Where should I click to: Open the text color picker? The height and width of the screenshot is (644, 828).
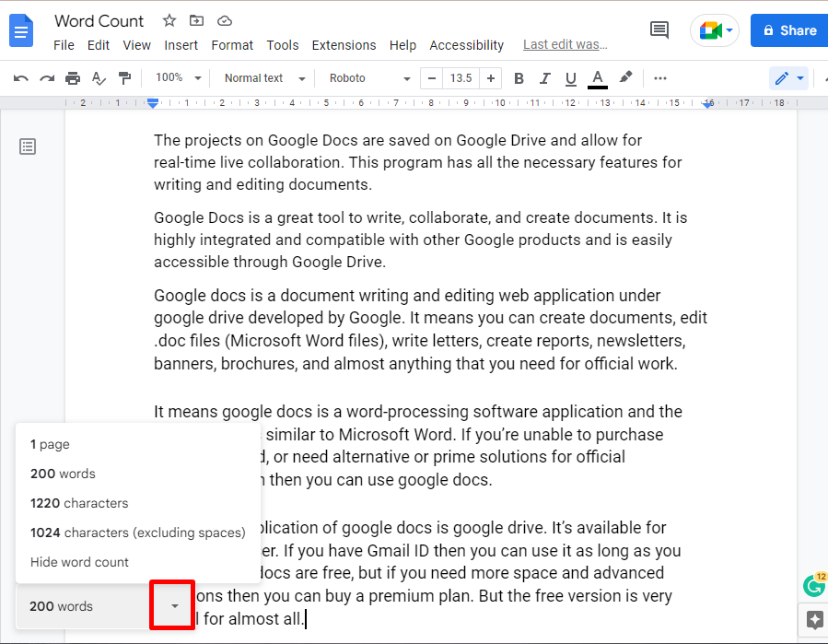[597, 78]
